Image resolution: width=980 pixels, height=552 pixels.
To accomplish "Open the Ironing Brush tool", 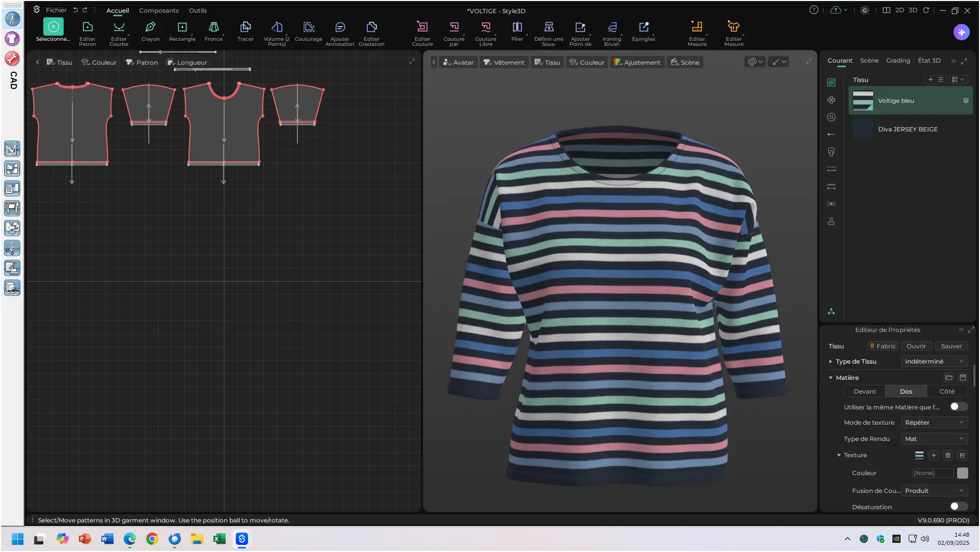I will pyautogui.click(x=612, y=27).
